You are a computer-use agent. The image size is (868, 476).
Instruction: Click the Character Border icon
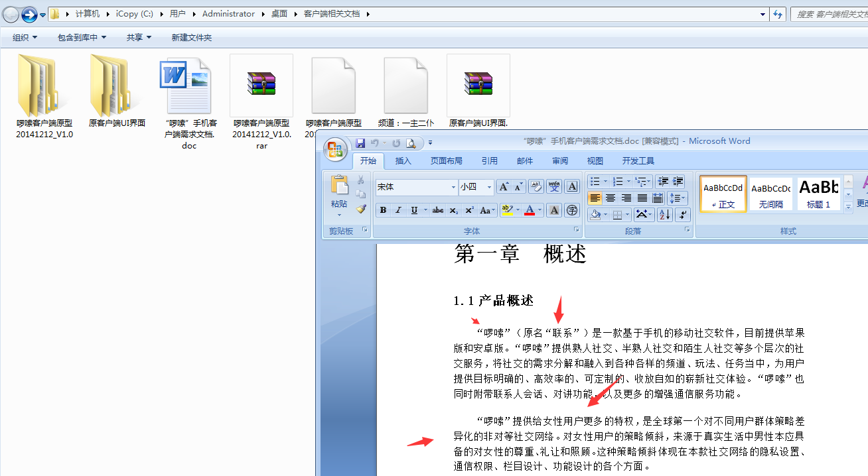(x=572, y=187)
